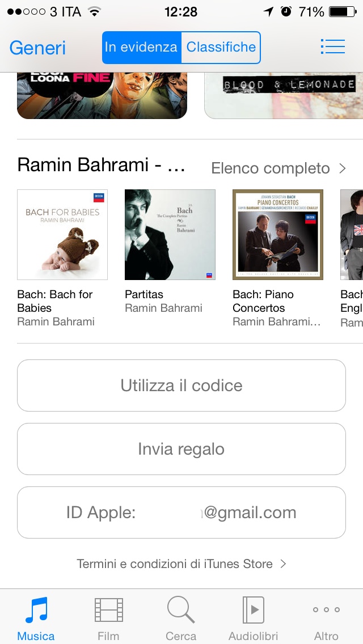This screenshot has width=363, height=644.
Task: Switch to In evidenza segment
Action: pyautogui.click(x=141, y=47)
